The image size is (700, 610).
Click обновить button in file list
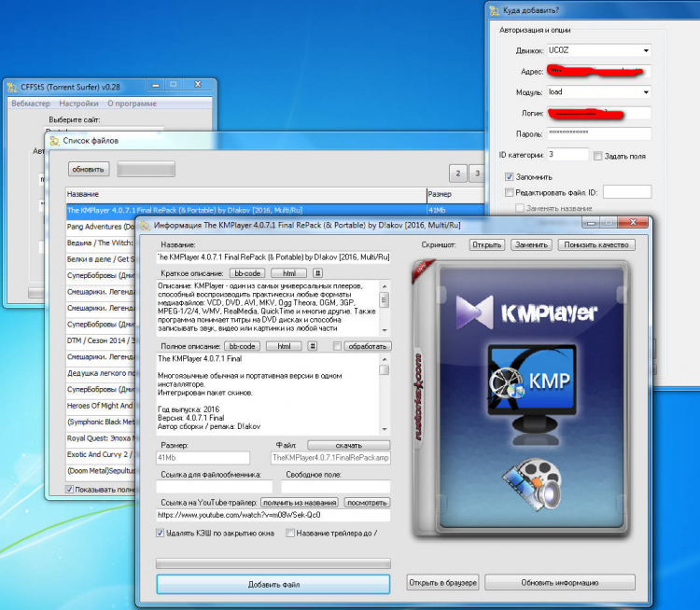click(x=89, y=169)
